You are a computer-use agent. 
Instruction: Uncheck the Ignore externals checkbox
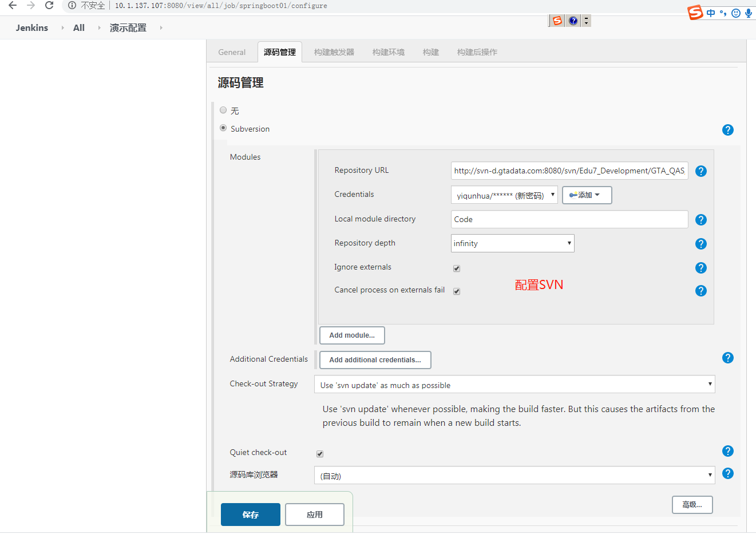[x=457, y=268]
